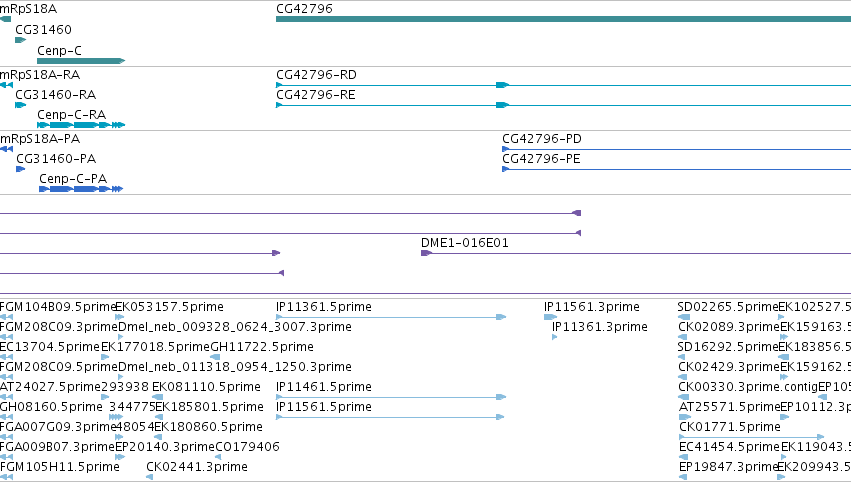This screenshot has height=482, width=851.
Task: Click the DME1-016E01 feature label
Action: tap(465, 243)
